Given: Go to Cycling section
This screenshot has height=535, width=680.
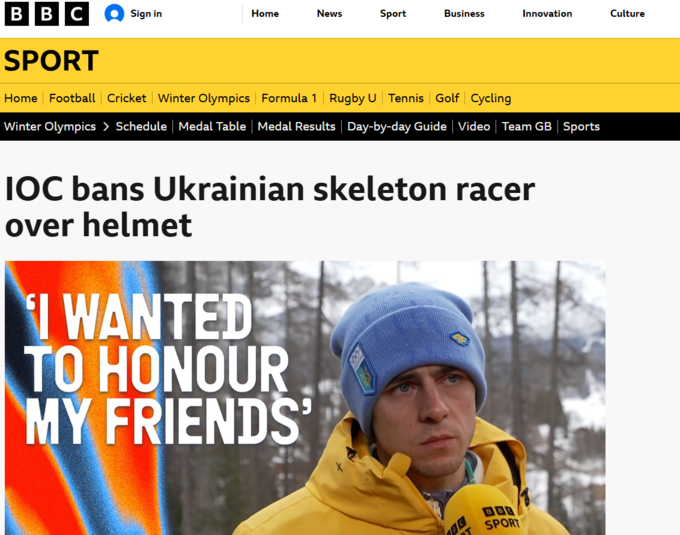Looking at the screenshot, I should pyautogui.click(x=491, y=98).
